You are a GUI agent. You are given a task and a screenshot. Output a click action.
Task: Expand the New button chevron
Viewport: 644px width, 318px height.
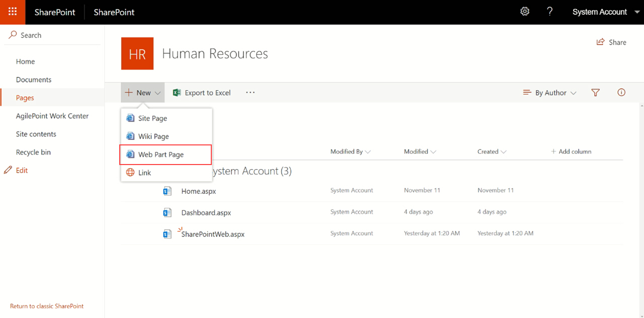[157, 93]
